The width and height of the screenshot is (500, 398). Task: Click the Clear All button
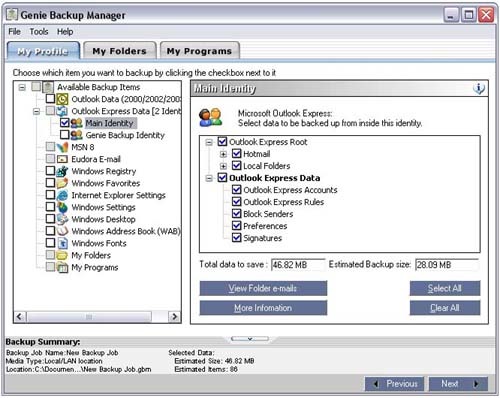point(445,308)
